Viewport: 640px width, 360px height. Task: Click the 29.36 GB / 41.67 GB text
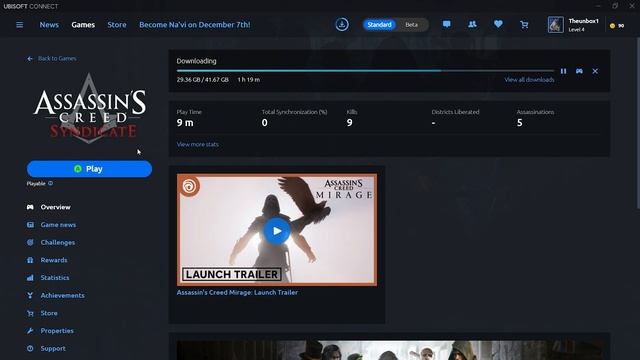tap(202, 80)
